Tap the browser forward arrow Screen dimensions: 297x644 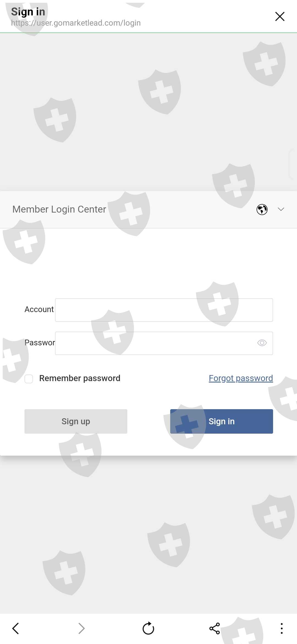pos(81,628)
